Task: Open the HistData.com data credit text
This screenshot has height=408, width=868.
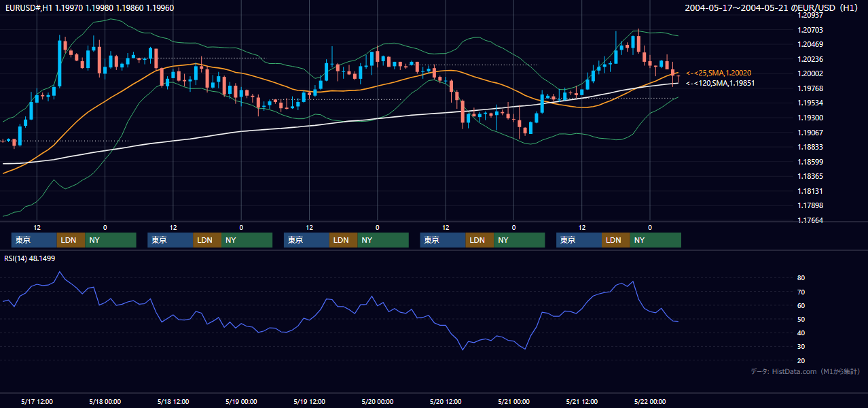Action: pyautogui.click(x=806, y=371)
